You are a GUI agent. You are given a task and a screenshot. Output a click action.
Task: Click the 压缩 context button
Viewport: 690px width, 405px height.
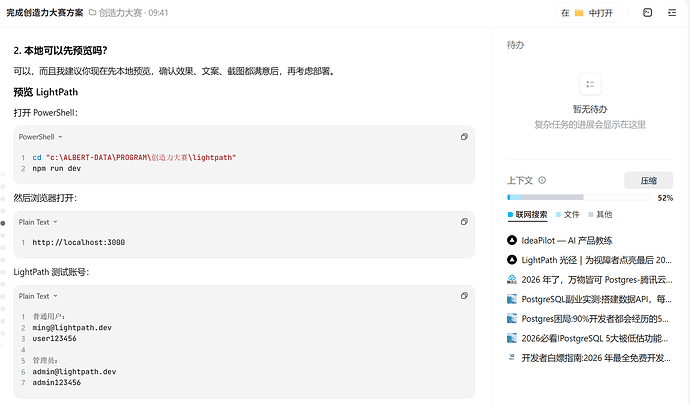[x=649, y=180]
